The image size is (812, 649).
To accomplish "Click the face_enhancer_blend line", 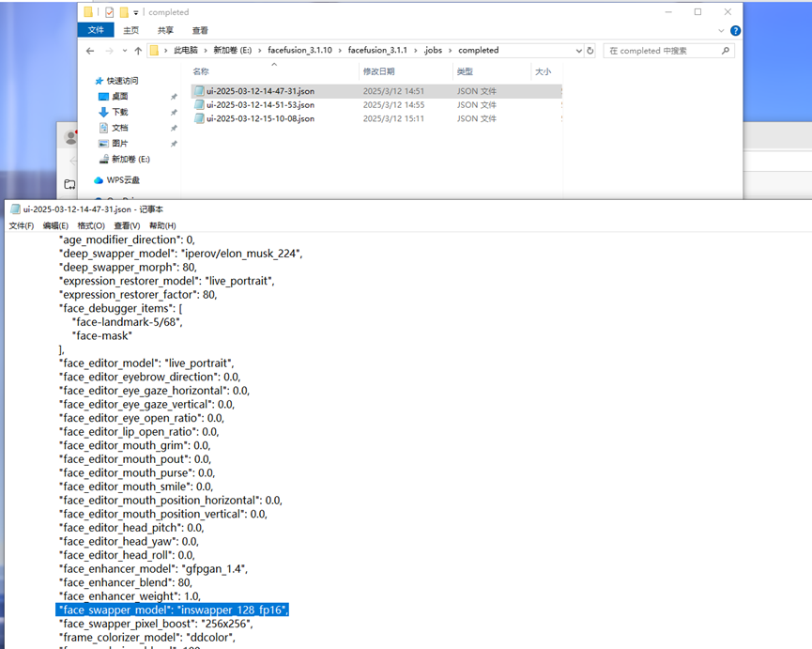I will pyautogui.click(x=126, y=582).
